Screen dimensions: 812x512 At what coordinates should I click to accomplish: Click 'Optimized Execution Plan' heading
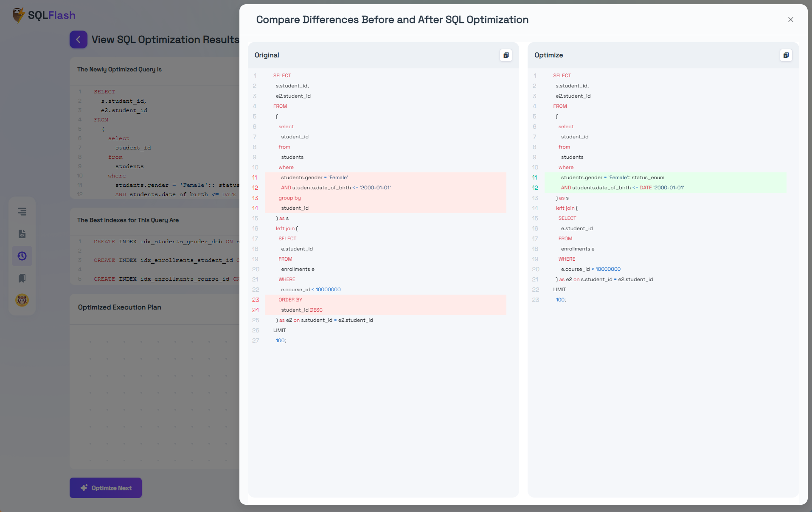coord(119,307)
